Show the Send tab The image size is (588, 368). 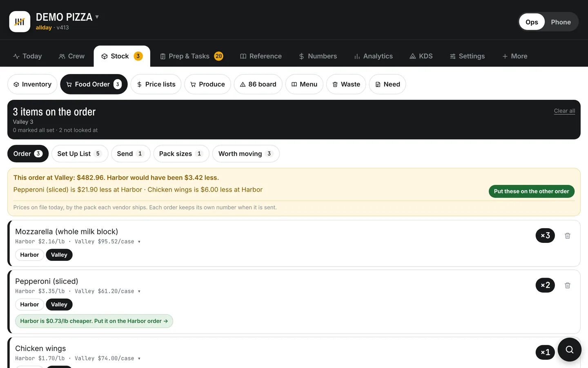(x=131, y=154)
